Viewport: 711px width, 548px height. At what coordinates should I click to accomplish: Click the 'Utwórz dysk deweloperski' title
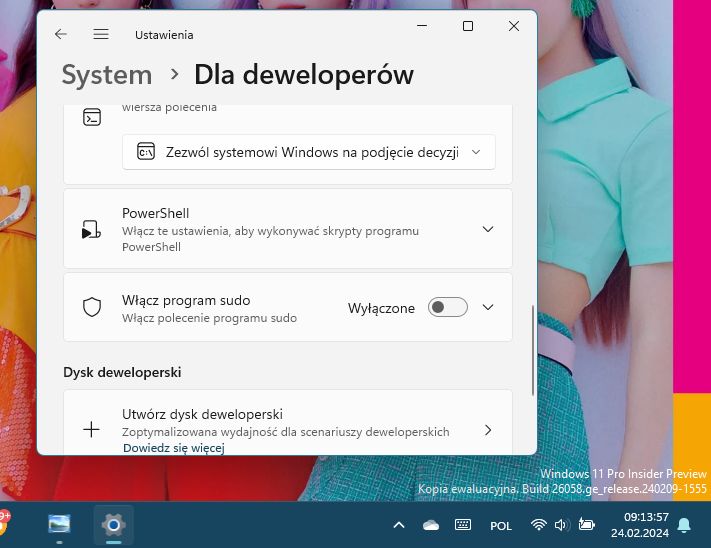(202, 414)
